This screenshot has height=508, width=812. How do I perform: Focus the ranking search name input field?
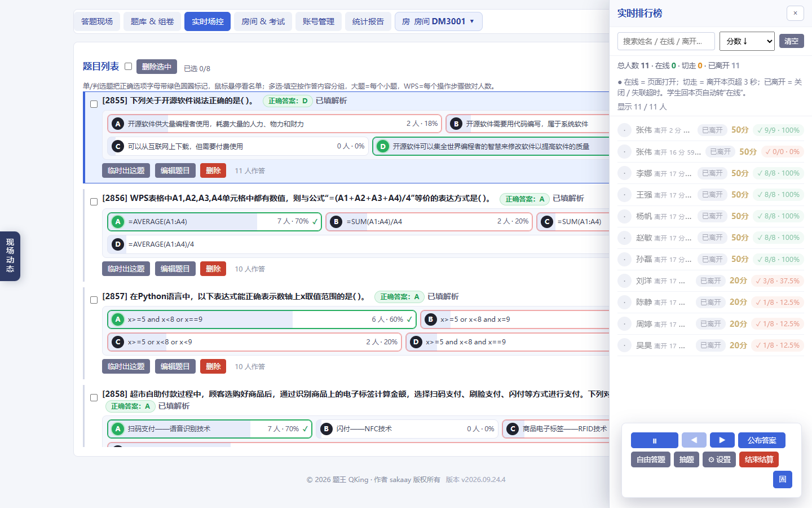click(x=666, y=41)
